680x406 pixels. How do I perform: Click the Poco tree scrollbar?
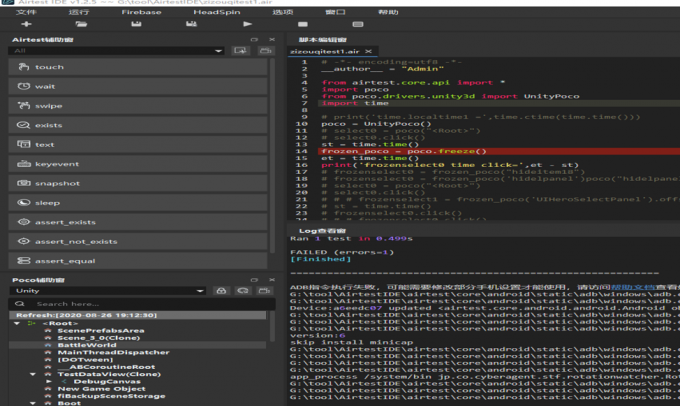(x=272, y=326)
